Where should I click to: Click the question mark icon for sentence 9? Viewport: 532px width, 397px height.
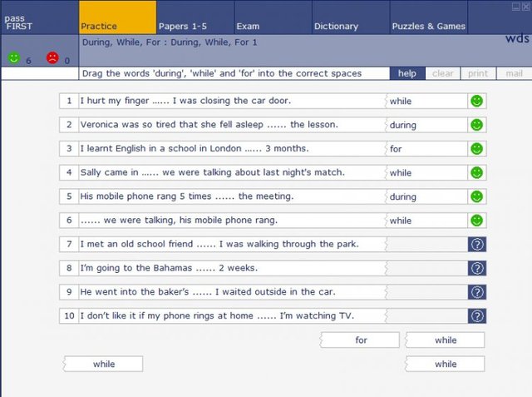[477, 292]
